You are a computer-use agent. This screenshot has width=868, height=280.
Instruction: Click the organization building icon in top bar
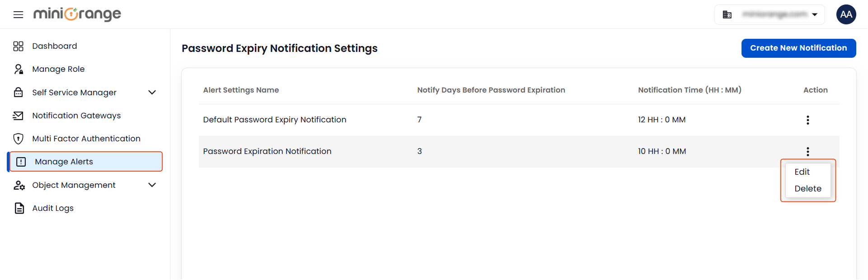point(727,14)
